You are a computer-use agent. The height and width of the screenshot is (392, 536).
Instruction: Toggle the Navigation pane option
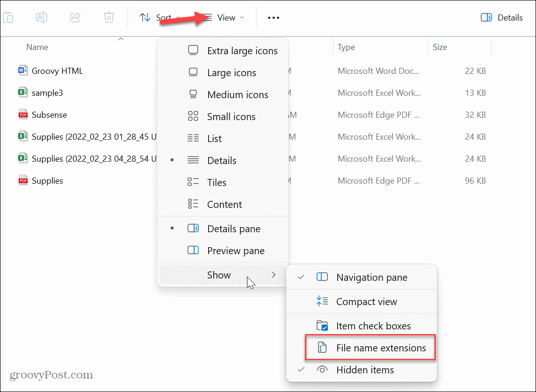tap(371, 278)
